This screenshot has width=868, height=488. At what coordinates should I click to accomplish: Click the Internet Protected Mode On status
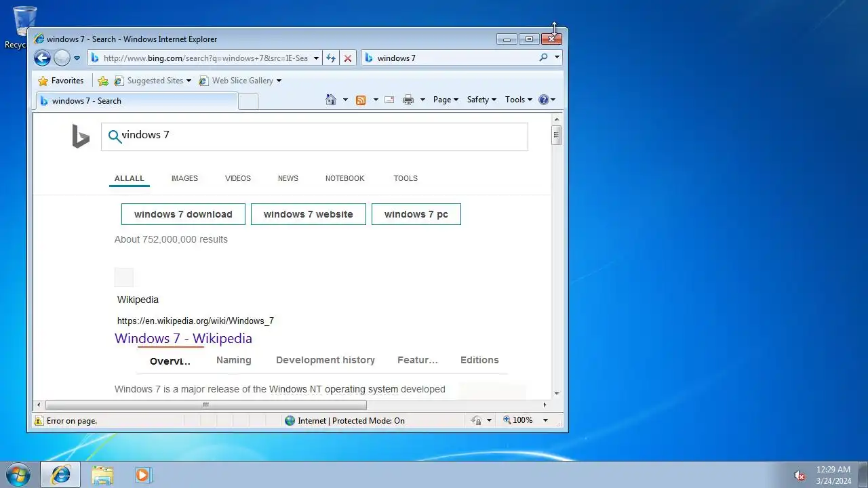tap(344, 421)
